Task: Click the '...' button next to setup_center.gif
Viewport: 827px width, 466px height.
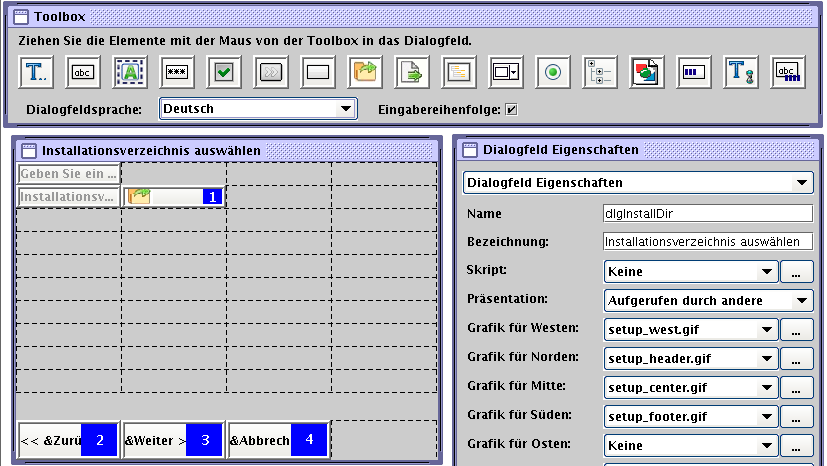Action: coord(796,387)
